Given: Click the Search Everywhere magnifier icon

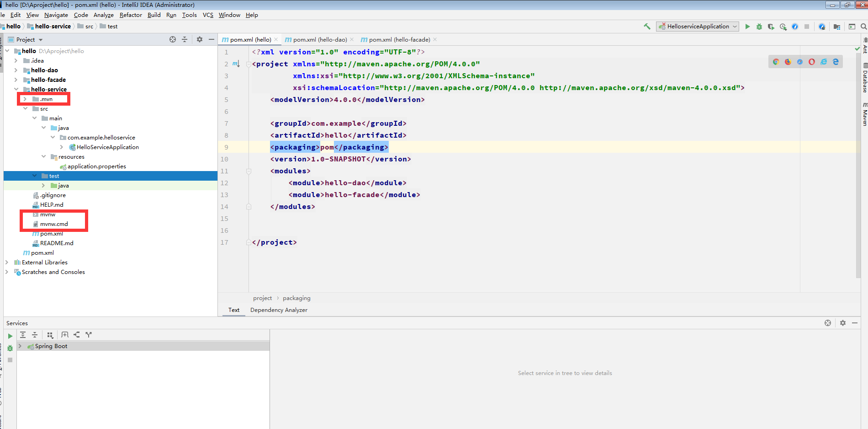Looking at the screenshot, I should 863,27.
